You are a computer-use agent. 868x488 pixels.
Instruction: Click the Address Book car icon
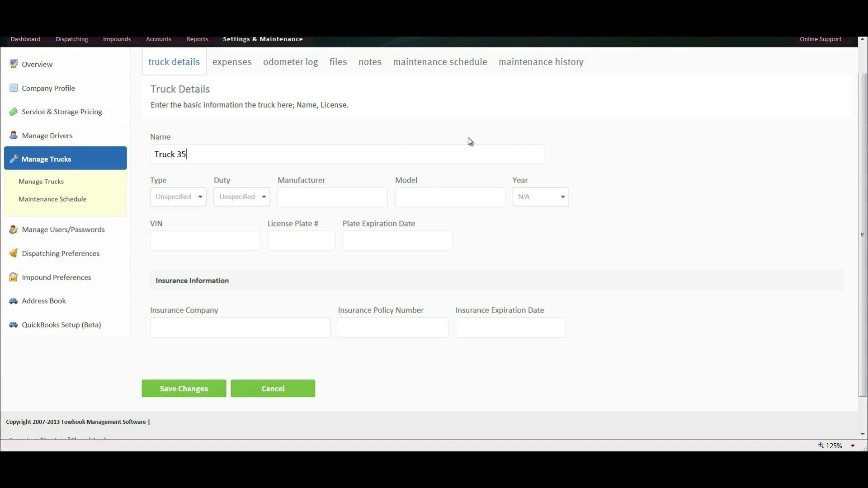pos(14,301)
